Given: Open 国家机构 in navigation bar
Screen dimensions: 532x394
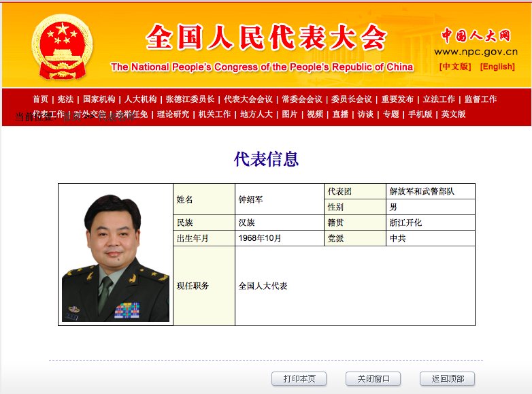Looking at the screenshot, I should (99, 99).
